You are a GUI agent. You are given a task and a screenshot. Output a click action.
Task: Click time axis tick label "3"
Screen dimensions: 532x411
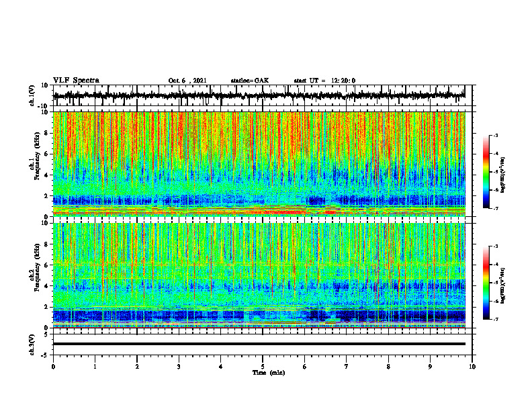(x=179, y=367)
